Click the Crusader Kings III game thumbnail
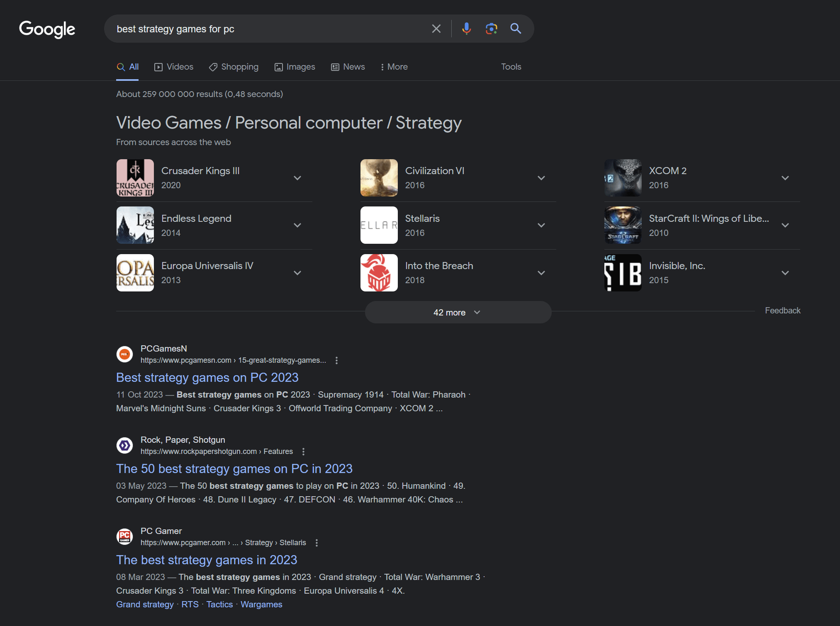The width and height of the screenshot is (840, 626). [135, 177]
